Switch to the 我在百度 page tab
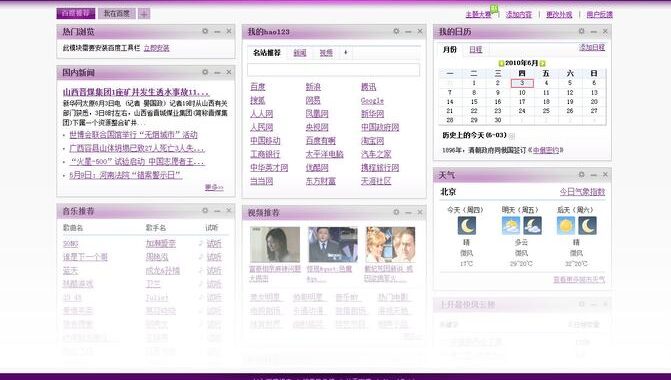The width and height of the screenshot is (671, 380). tap(116, 14)
